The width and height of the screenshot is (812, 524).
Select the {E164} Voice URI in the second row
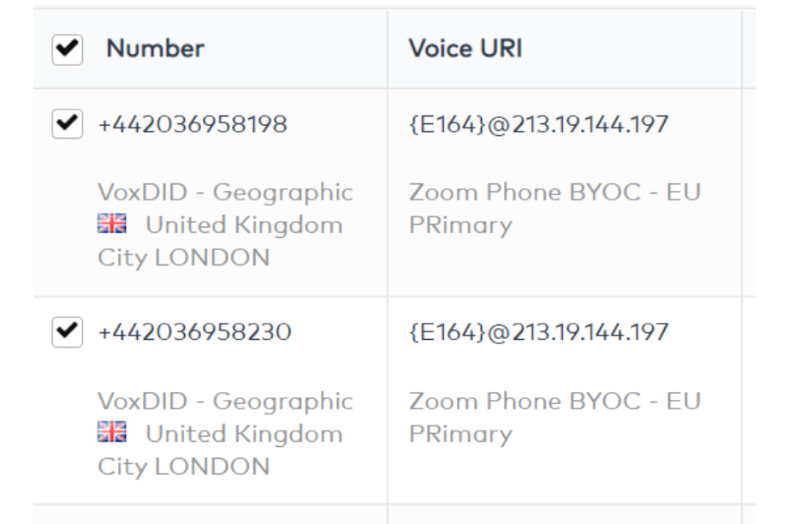[538, 332]
